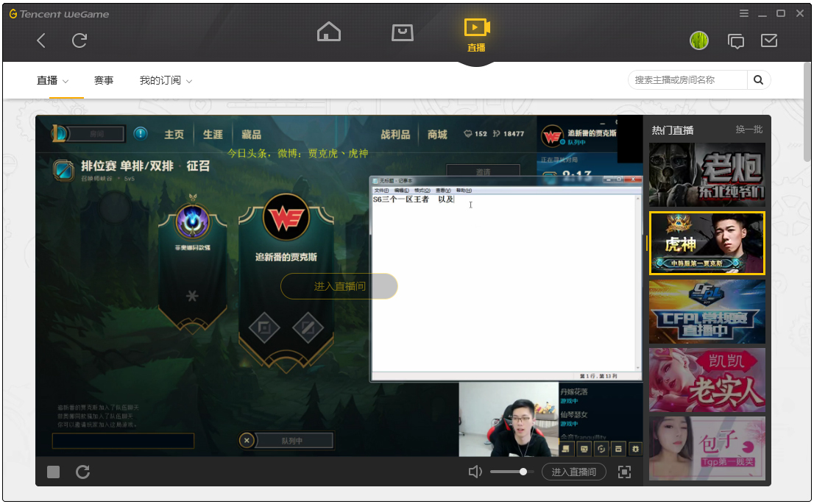Switch to the 赛事 tab
Image resolution: width=814 pixels, height=504 pixels.
tap(104, 80)
